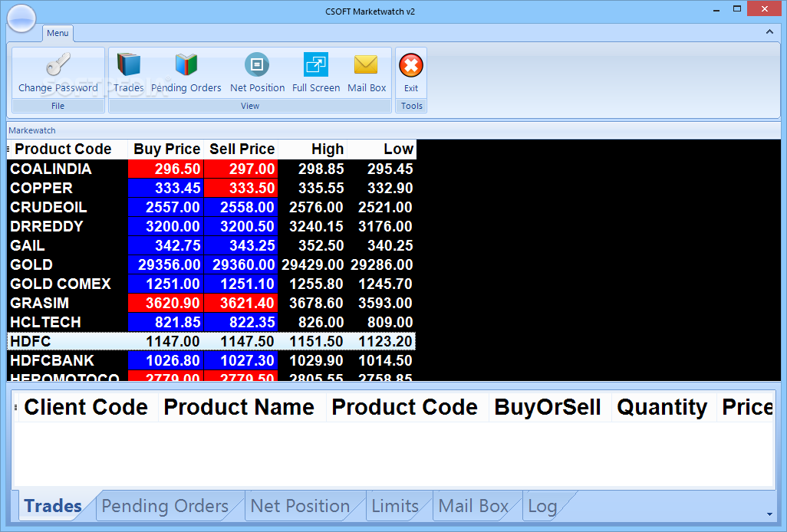This screenshot has height=532, width=787.
Task: Select the CRUDEOIL product row
Action: (211, 207)
